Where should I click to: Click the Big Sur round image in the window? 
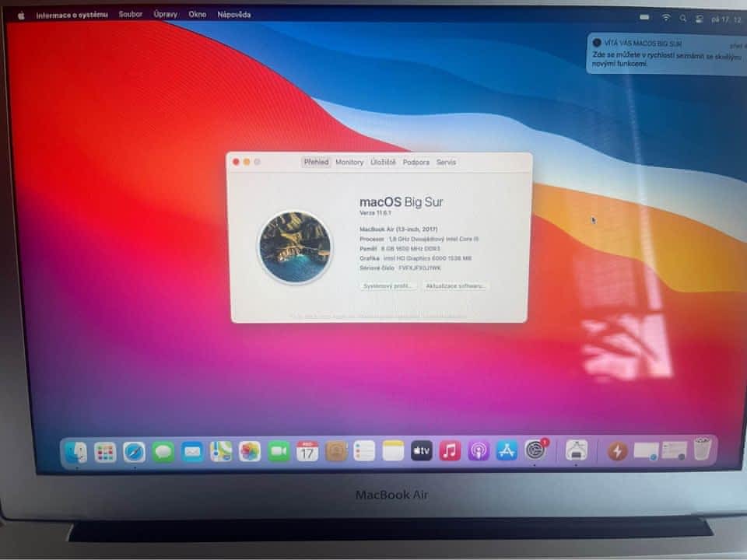point(295,247)
